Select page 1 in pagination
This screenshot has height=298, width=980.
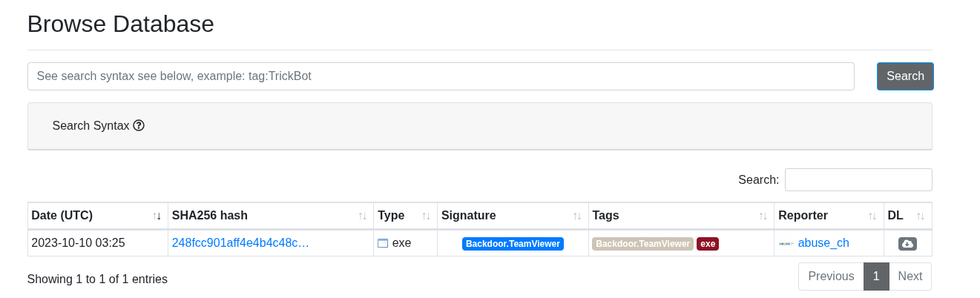[876, 277]
